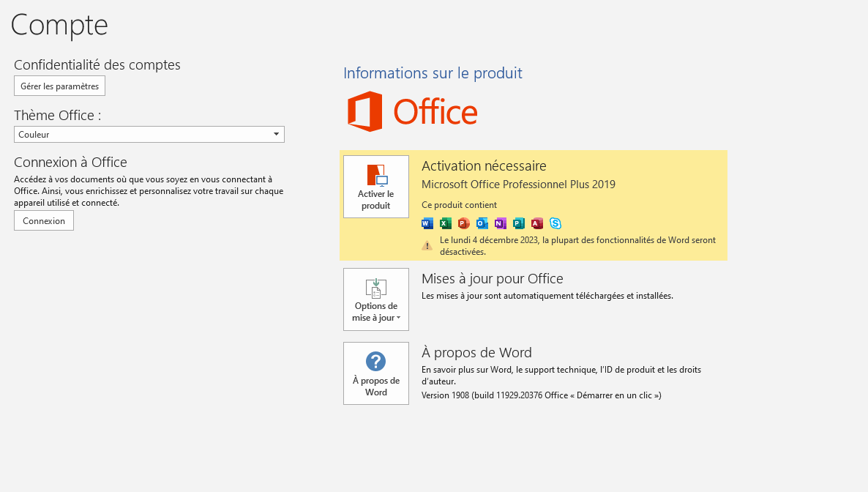Click the Publisher app icon
Image resolution: width=868 pixels, height=492 pixels.
click(x=519, y=223)
